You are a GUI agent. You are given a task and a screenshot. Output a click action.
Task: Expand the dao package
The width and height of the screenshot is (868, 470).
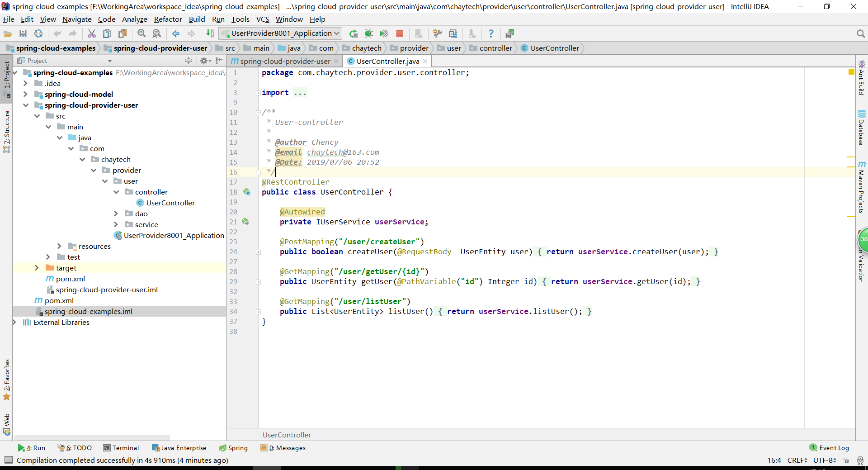click(x=116, y=214)
